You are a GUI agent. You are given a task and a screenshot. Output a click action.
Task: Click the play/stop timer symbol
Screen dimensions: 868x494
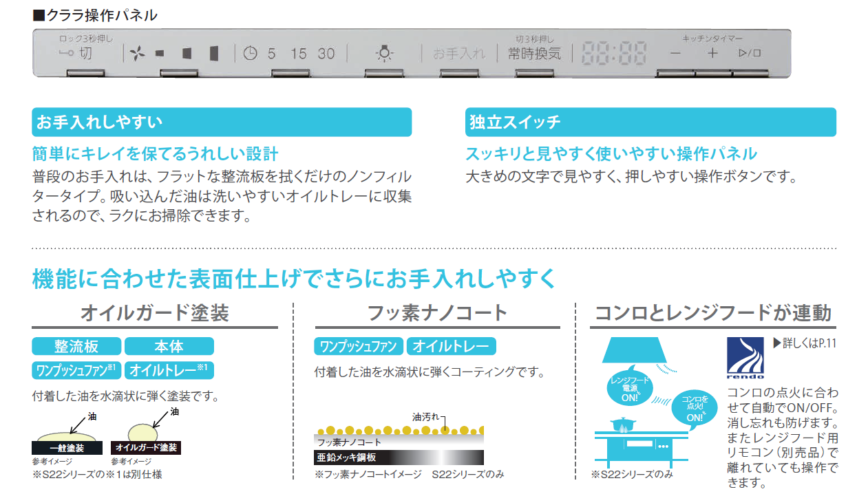coord(750,53)
